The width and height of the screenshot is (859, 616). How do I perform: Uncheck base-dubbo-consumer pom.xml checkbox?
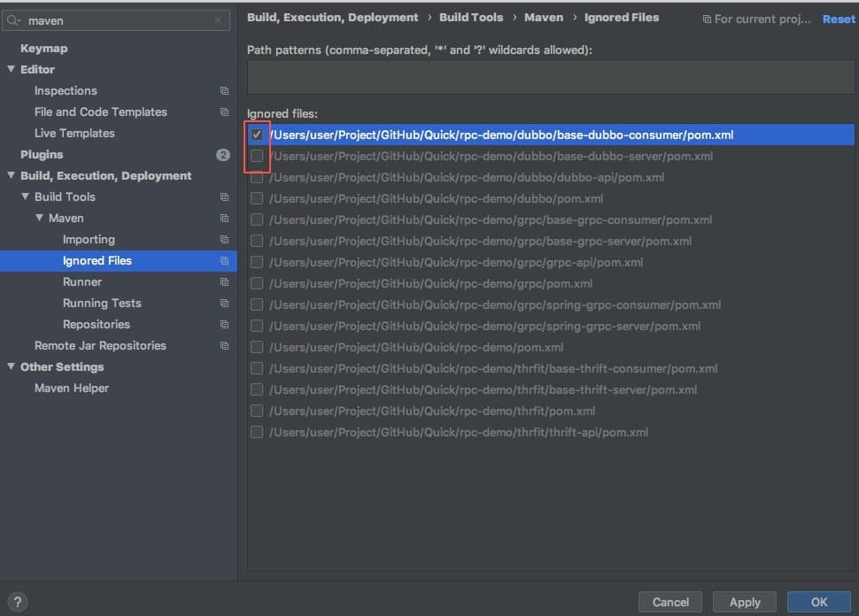pyautogui.click(x=257, y=135)
